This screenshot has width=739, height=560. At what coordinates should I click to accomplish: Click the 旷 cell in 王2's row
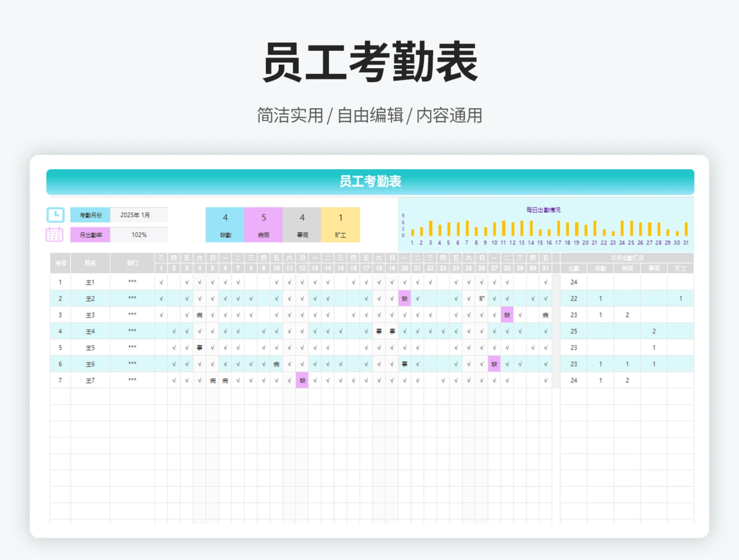pyautogui.click(x=482, y=298)
